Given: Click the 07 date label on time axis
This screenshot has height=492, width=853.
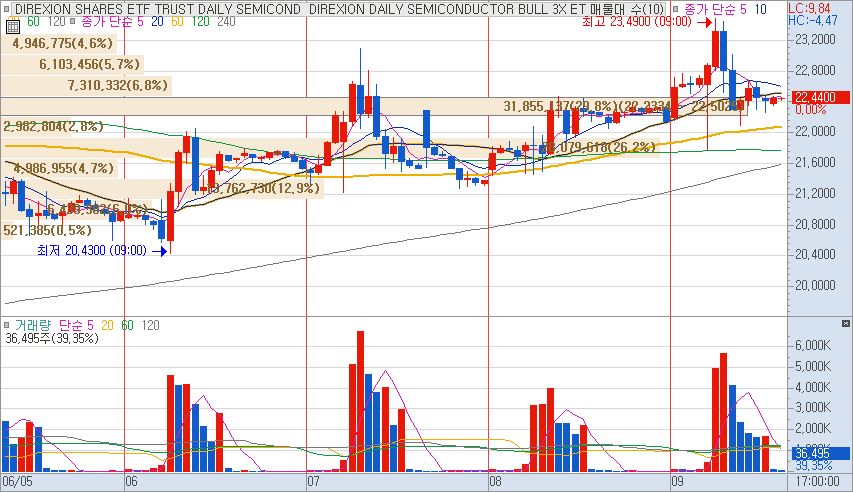Looking at the screenshot, I should point(313,482).
